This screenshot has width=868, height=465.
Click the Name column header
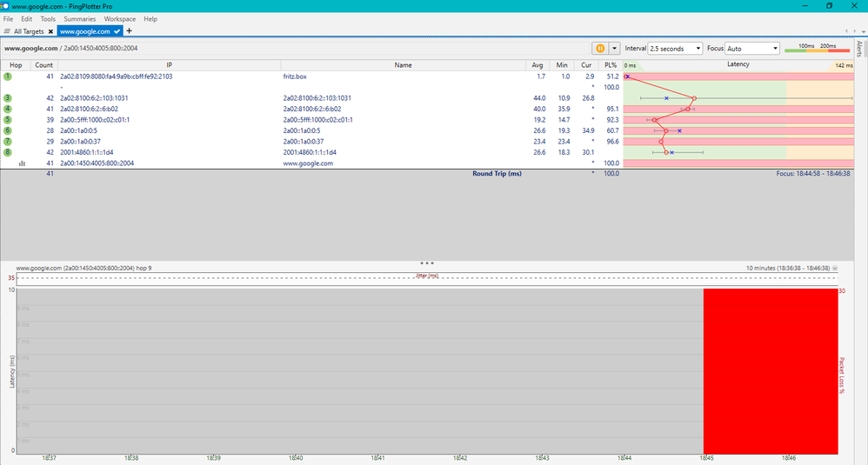(403, 65)
